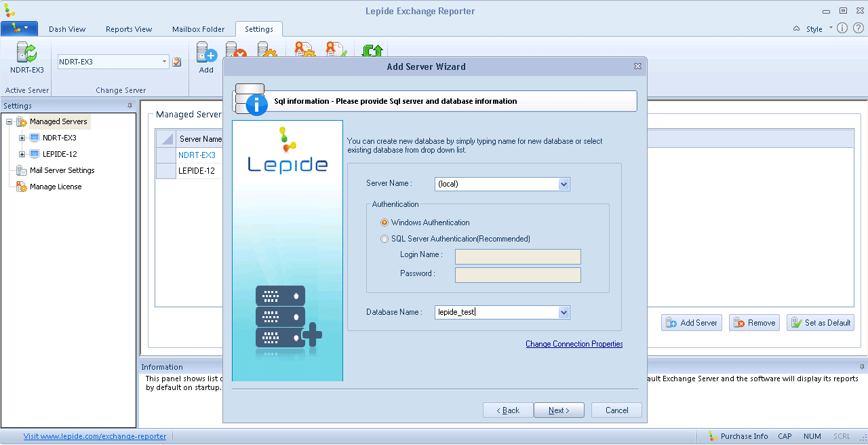Click the Remove server button
The width and height of the screenshot is (868, 445).
coord(754,323)
